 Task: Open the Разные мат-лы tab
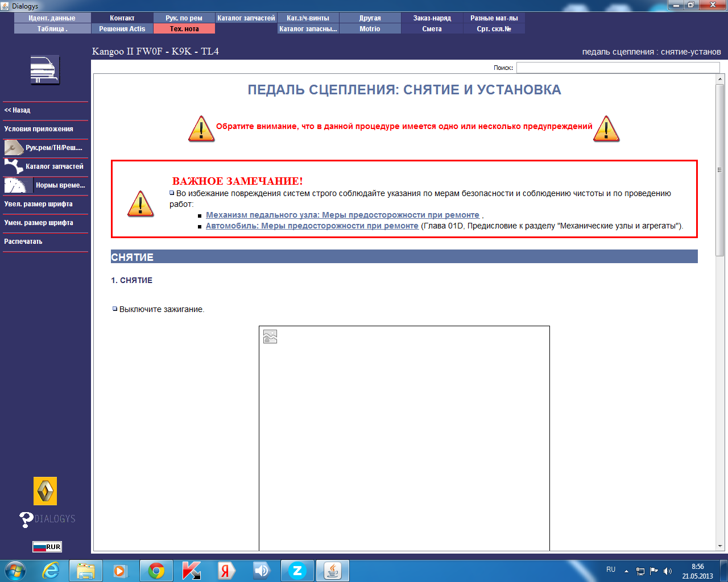[494, 18]
